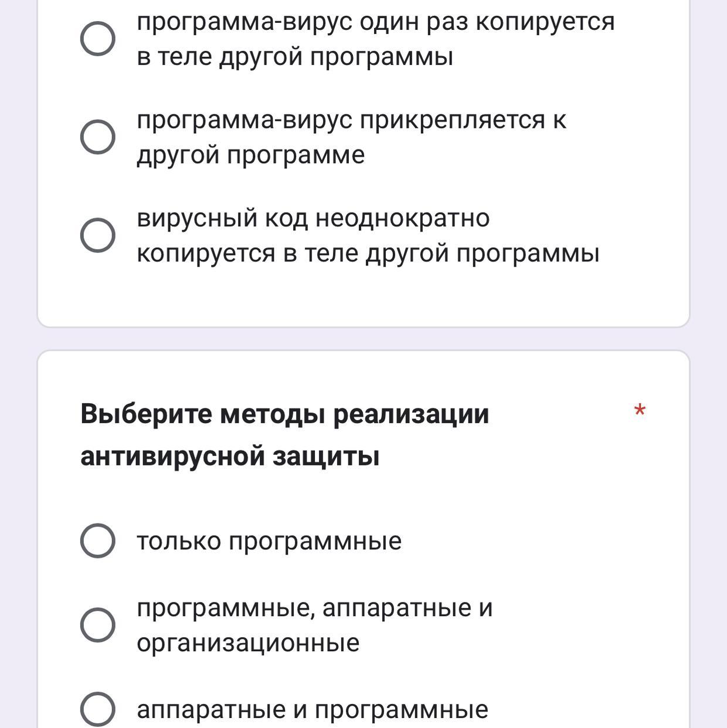
Task: Click the "только программные" option text
Action: coord(269,541)
